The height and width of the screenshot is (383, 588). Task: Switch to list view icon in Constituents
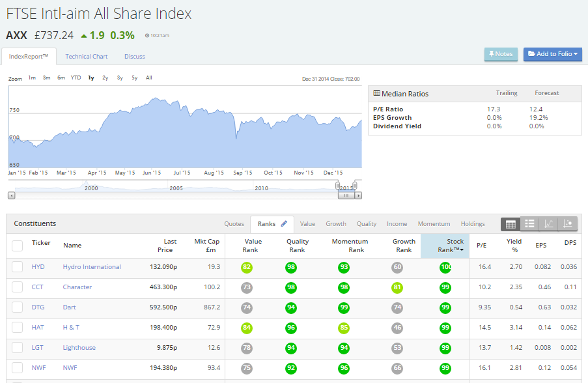[x=529, y=224]
